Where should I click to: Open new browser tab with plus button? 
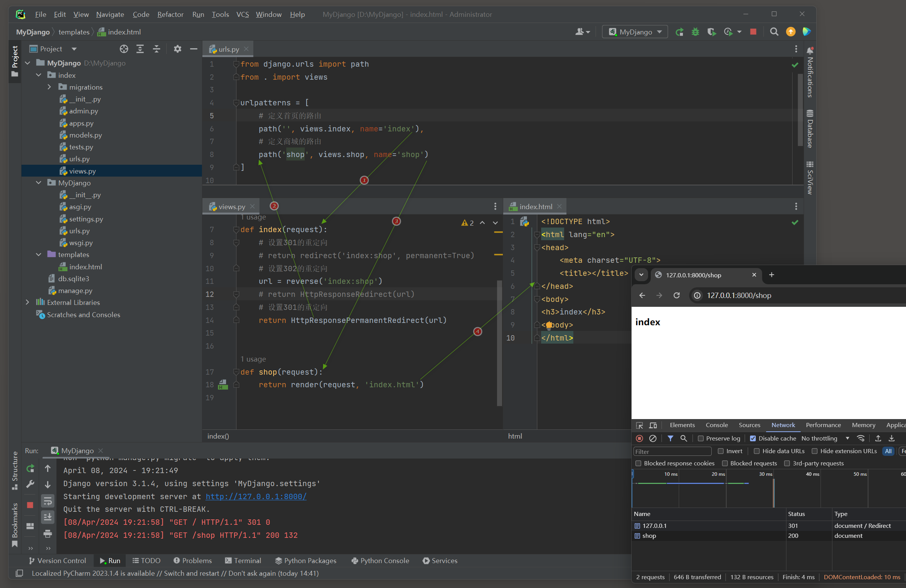pos(771,275)
